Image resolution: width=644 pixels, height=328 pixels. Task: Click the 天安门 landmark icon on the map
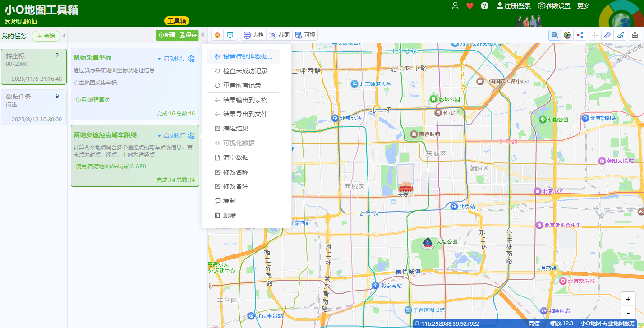(x=405, y=186)
